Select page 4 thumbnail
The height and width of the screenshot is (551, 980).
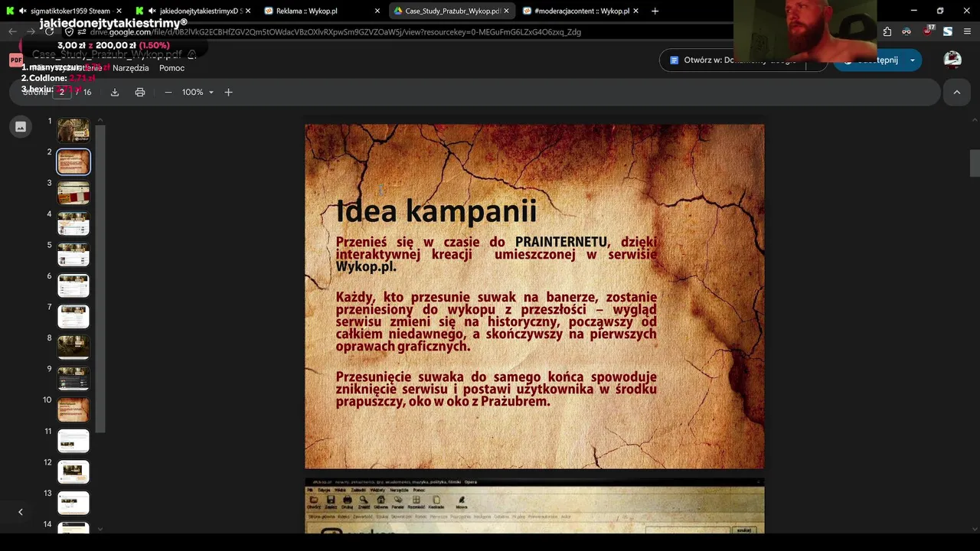coord(73,223)
